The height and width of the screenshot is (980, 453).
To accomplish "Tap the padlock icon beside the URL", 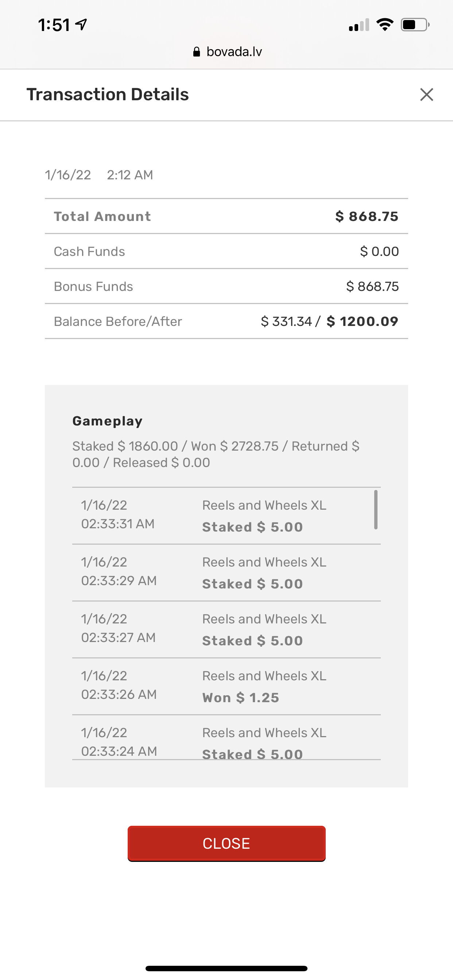I will (x=197, y=52).
